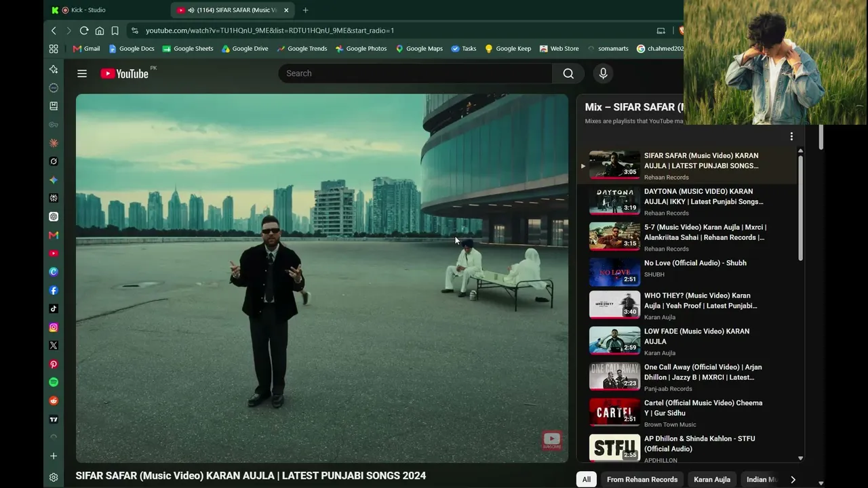Open the Google Docs bookmark
Image resolution: width=868 pixels, height=488 pixels.
click(132, 49)
